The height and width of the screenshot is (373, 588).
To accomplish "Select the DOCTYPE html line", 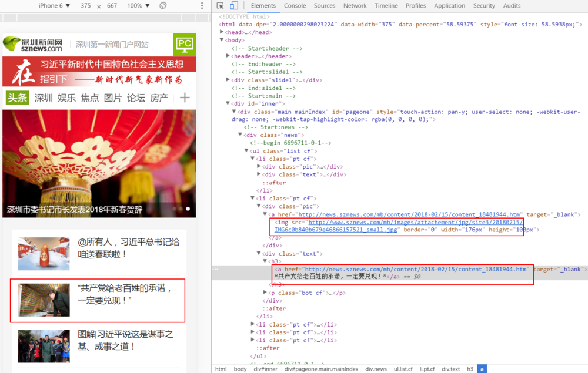I will 244,16.
